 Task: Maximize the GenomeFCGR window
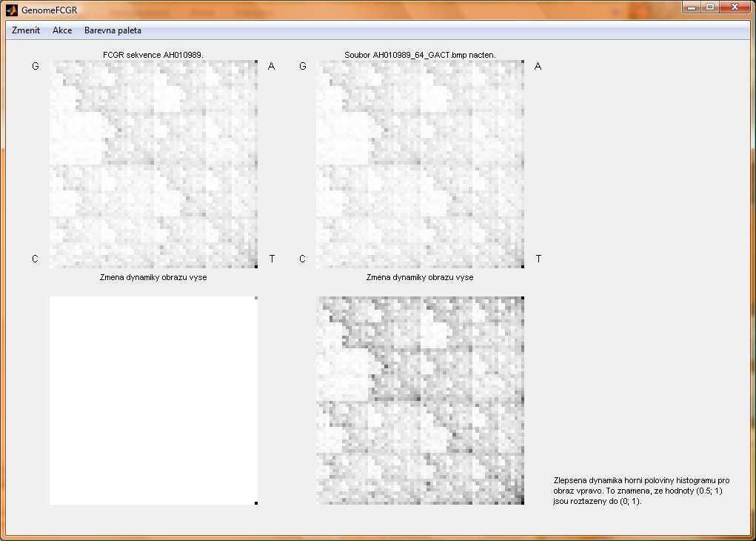click(x=710, y=7)
